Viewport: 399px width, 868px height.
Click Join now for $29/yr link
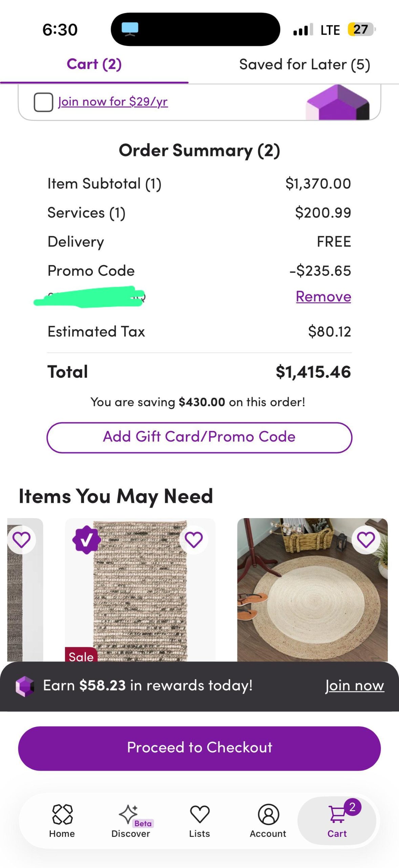[113, 101]
